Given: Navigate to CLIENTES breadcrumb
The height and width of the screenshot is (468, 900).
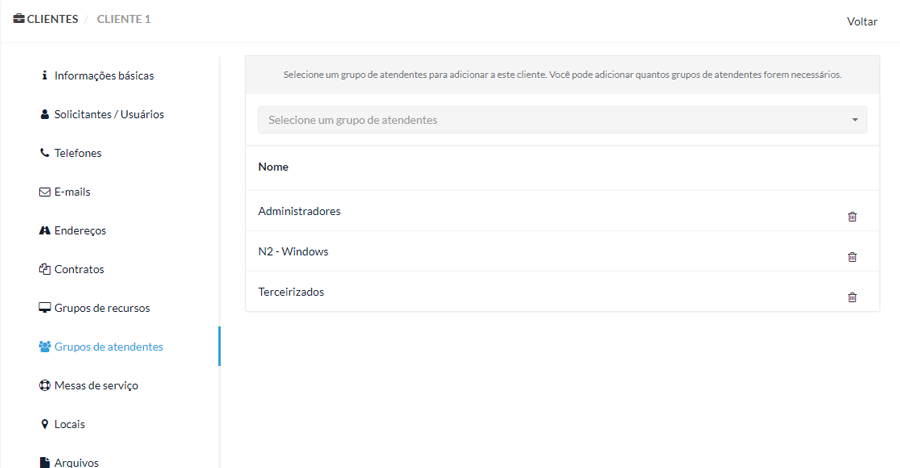Looking at the screenshot, I should [52, 19].
